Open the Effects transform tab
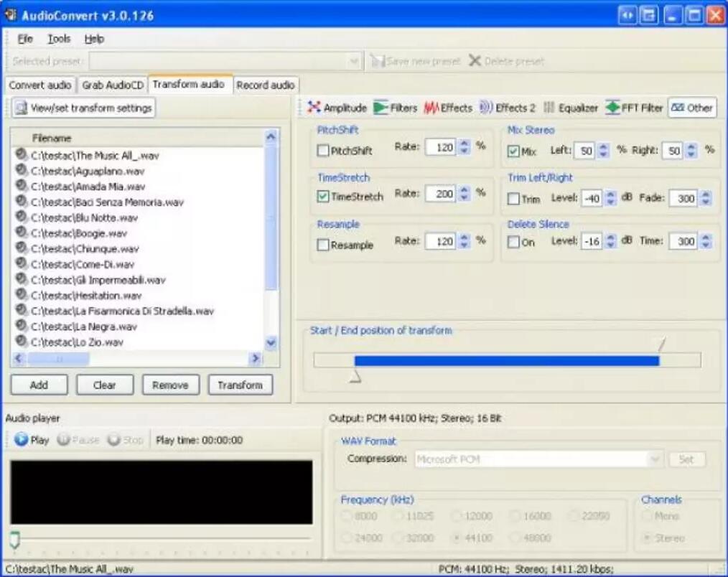 (x=448, y=108)
